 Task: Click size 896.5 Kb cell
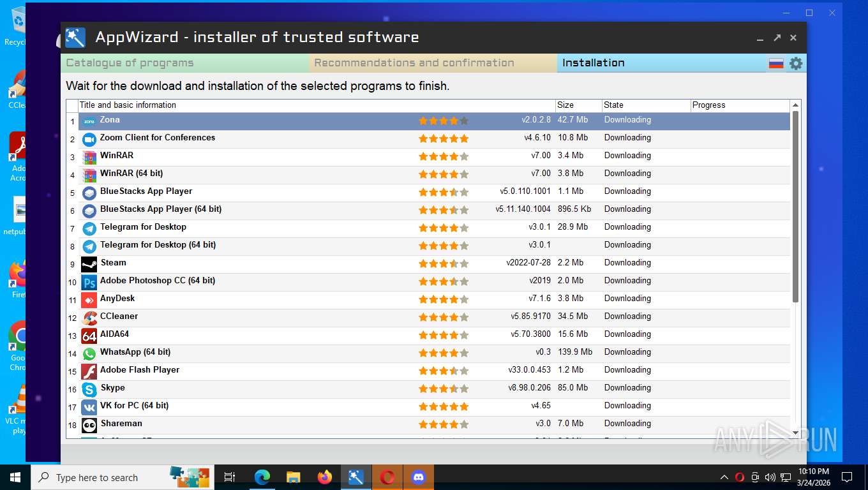point(574,209)
